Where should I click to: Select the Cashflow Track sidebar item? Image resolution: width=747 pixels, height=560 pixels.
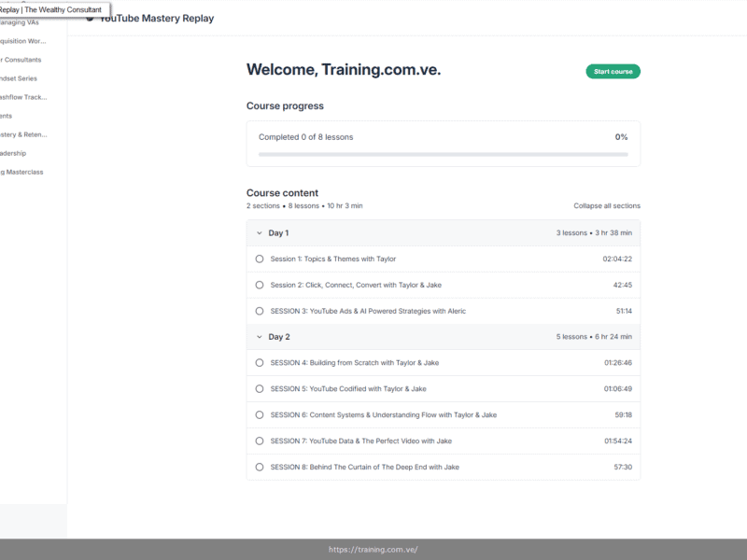[21, 97]
